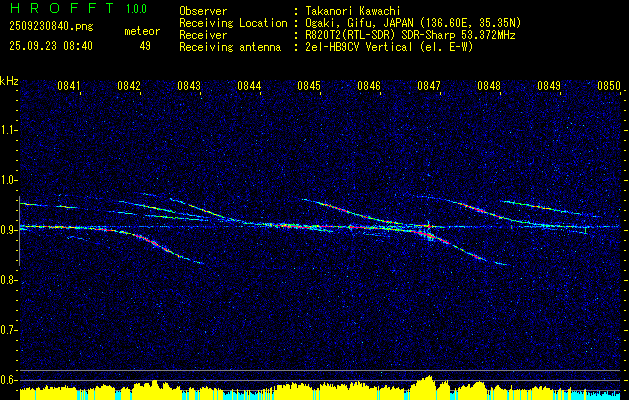
Task: Click frequency axis label 1.0
Action: tap(9, 180)
